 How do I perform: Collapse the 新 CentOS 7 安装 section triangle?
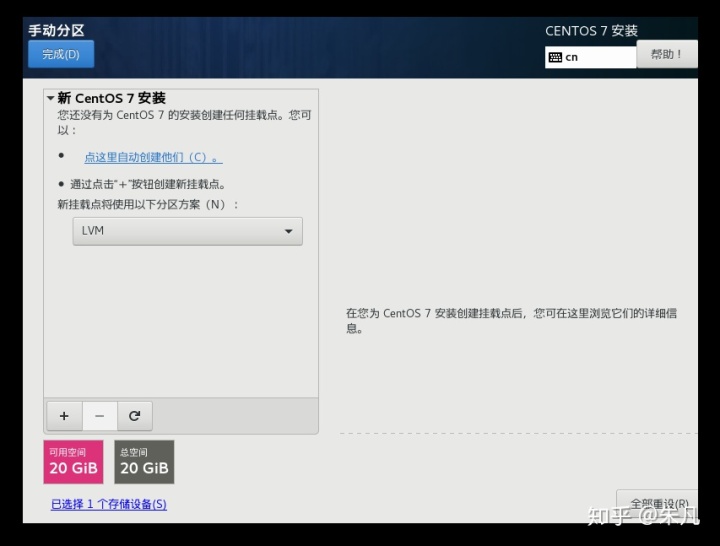pos(51,98)
